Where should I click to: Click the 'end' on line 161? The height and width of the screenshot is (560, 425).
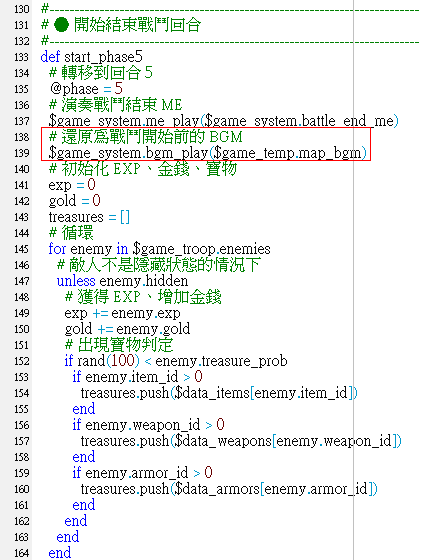tap(84, 505)
